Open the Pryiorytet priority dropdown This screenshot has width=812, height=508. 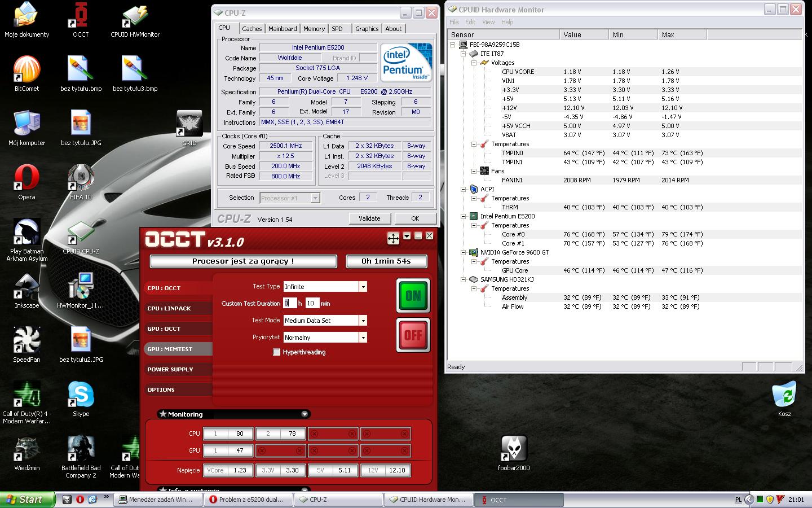(x=363, y=338)
